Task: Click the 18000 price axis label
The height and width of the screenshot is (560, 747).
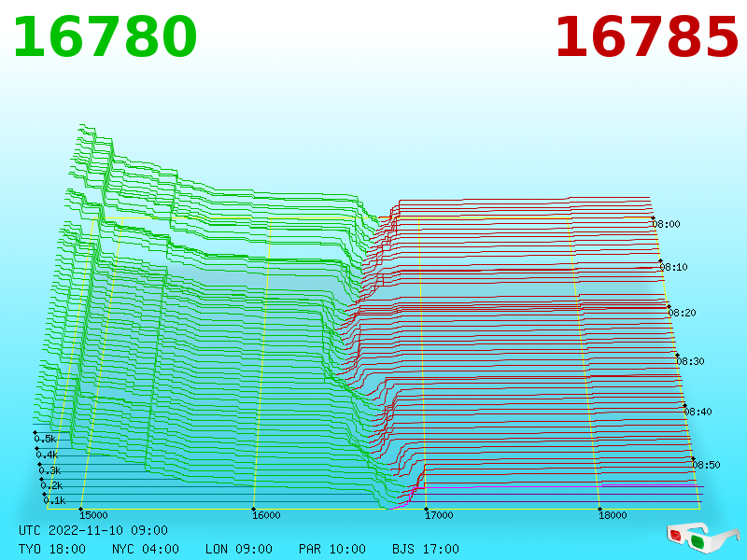Action: click(x=613, y=515)
